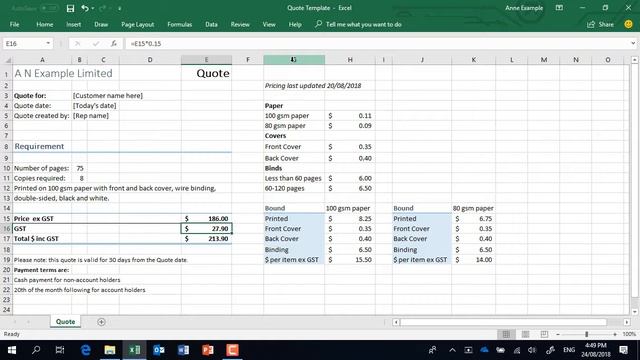Open the Review ribbon tab
Viewport: 640px width, 360px height.
pos(240,24)
